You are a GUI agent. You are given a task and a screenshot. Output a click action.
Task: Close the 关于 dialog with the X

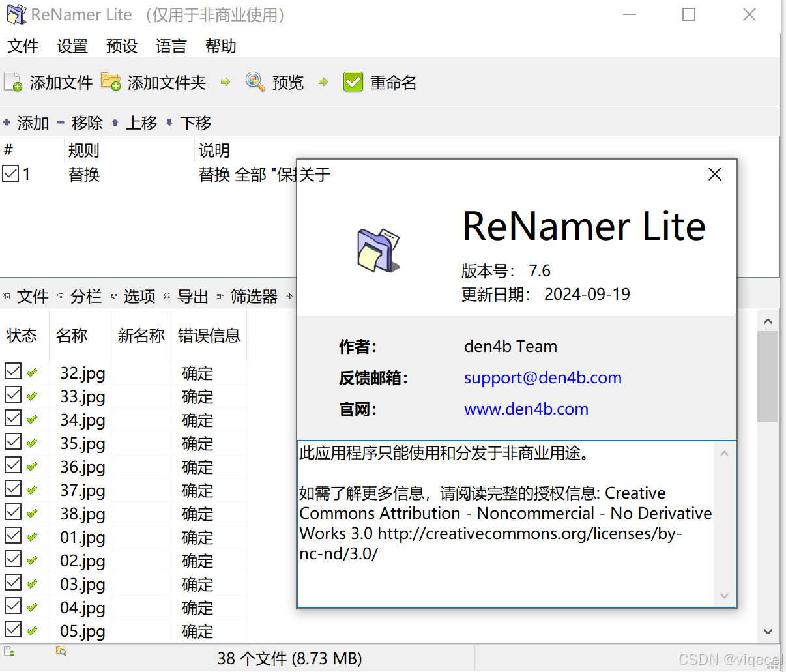(715, 174)
